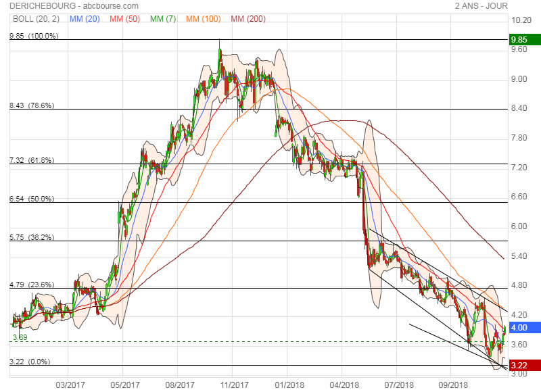
Task: Click the '04/2018' date axis label
Action: pos(344,385)
